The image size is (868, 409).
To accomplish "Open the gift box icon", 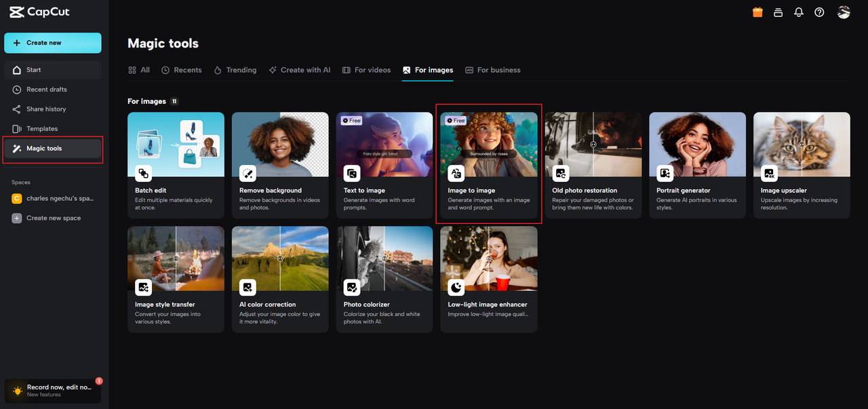I will pos(757,12).
